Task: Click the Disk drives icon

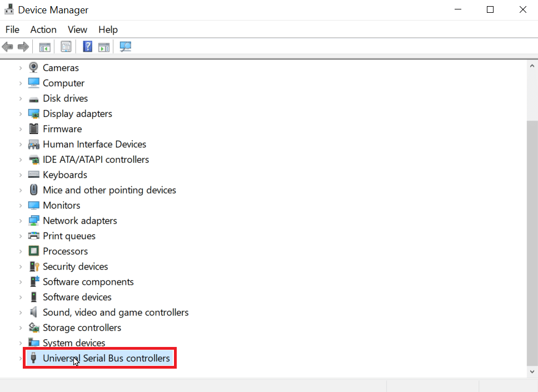Action: click(33, 99)
